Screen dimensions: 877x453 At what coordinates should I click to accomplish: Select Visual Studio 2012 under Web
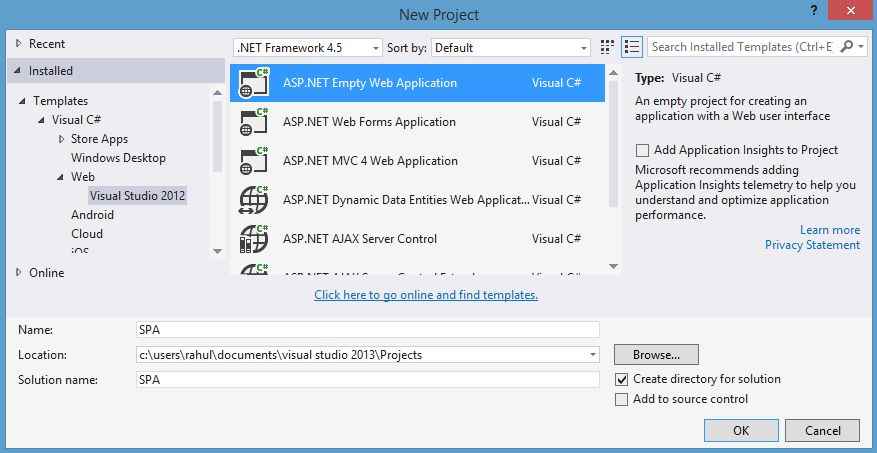click(x=137, y=196)
